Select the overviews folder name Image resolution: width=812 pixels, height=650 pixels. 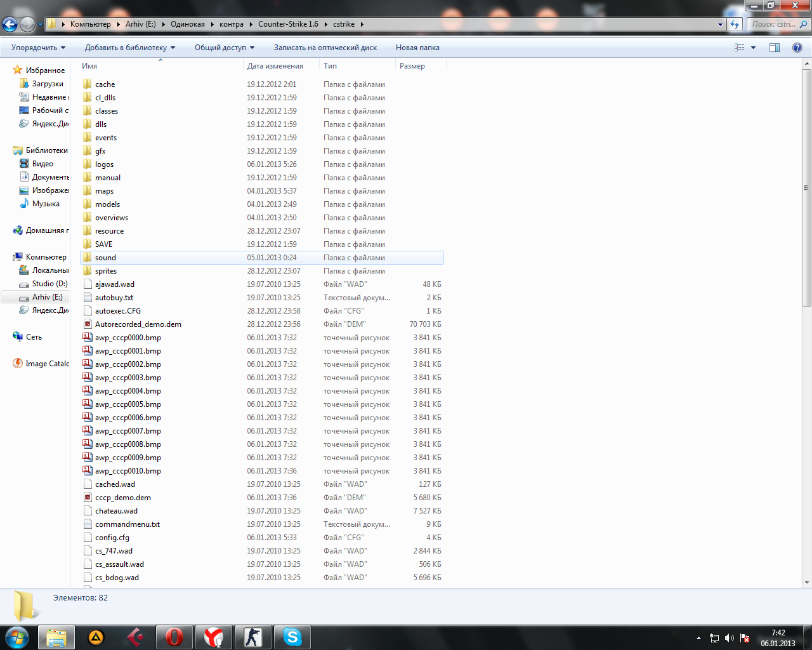coord(112,218)
